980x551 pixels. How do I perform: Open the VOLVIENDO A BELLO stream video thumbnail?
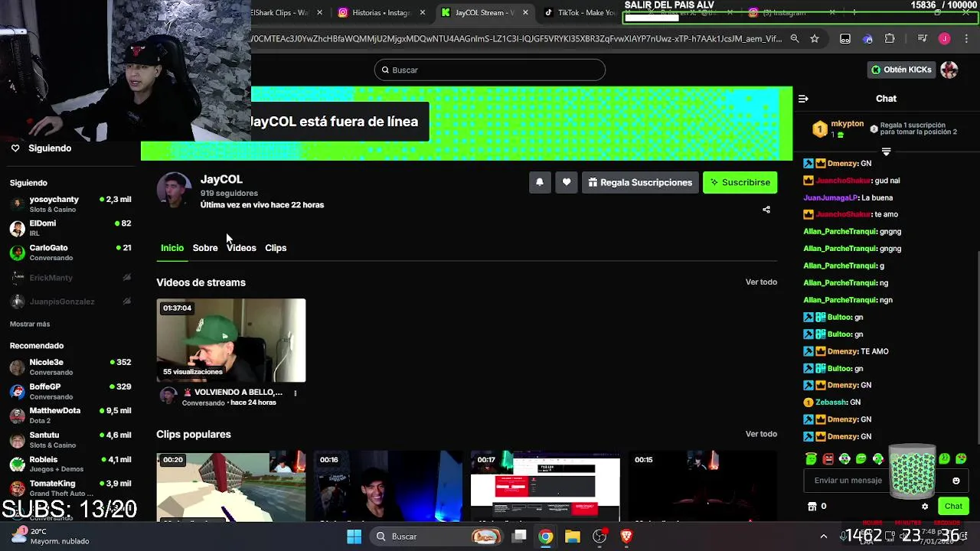click(x=231, y=341)
